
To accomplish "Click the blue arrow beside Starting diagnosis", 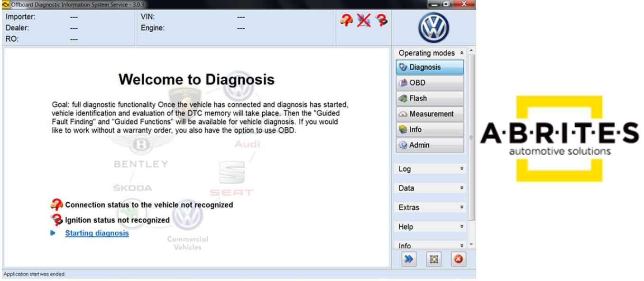I will click(x=53, y=233).
